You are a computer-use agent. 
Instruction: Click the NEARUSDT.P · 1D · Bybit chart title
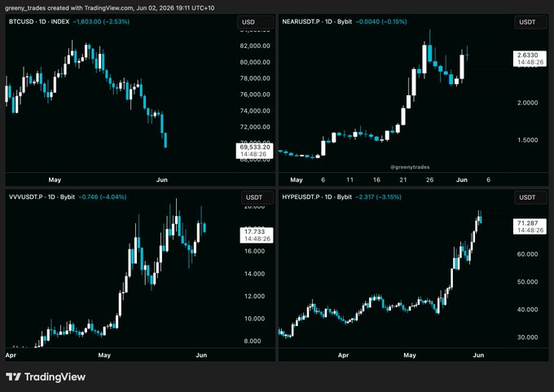coord(317,21)
